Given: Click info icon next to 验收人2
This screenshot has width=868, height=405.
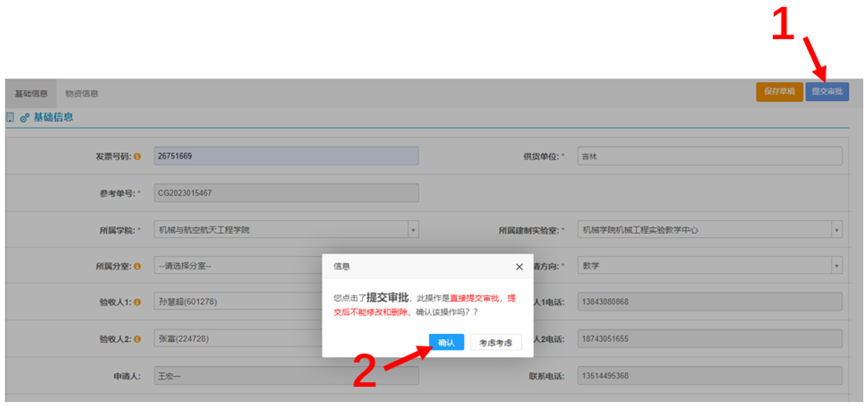Looking at the screenshot, I should [137, 339].
